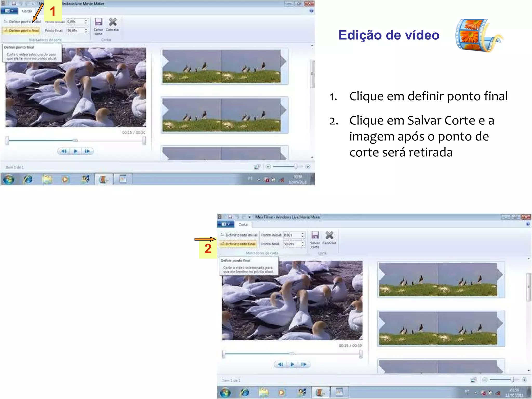Play the preview in upper window
Screen dimensions: 532x399
coord(76,151)
